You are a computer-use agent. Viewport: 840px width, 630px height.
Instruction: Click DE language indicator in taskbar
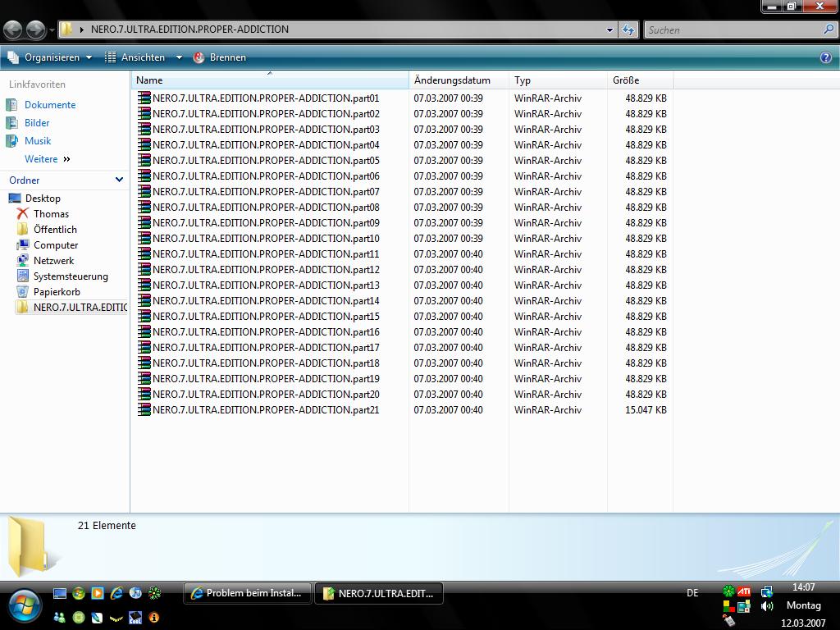tap(692, 593)
